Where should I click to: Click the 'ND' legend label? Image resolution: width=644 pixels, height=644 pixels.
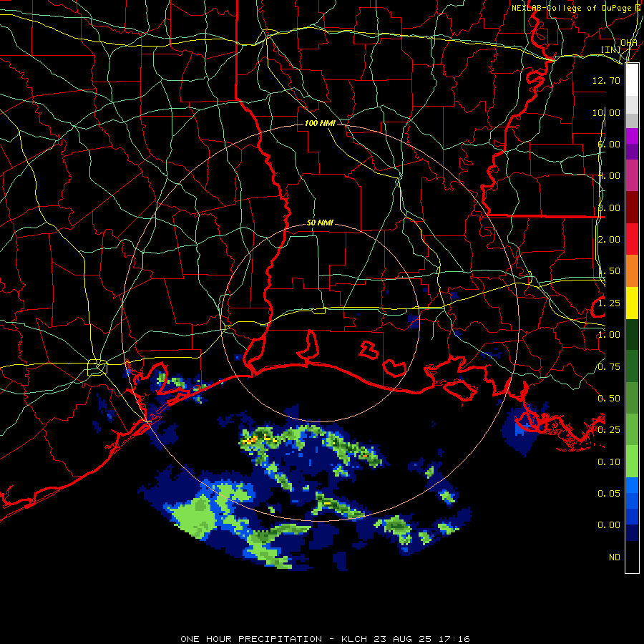[x=615, y=557]
